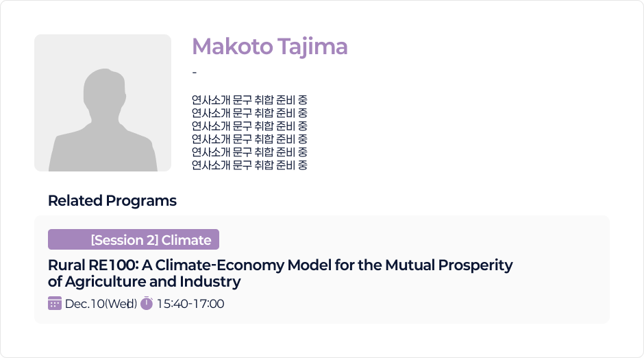The image size is (644, 358).
Task: Click the "[Session 2]" label text
Action: coord(124,240)
